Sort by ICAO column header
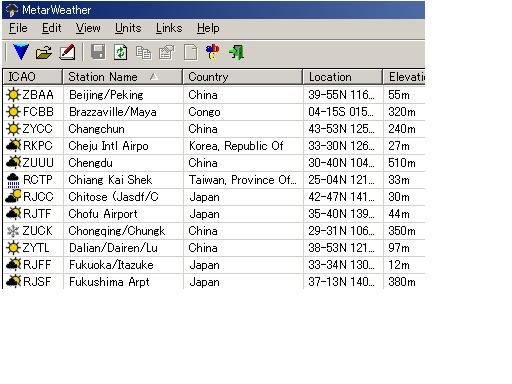512x384 pixels. coord(33,77)
